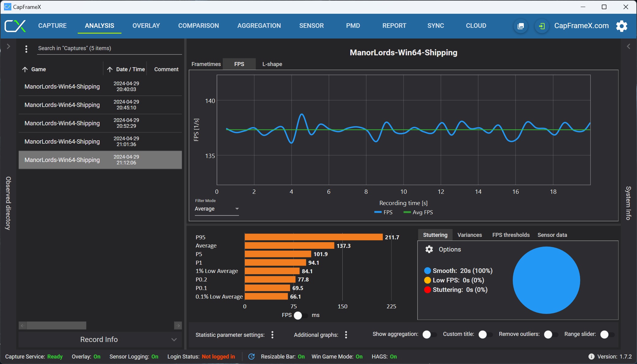The height and width of the screenshot is (364, 637).
Task: Toggle the FPS/ms unit switch
Action: [x=301, y=315]
